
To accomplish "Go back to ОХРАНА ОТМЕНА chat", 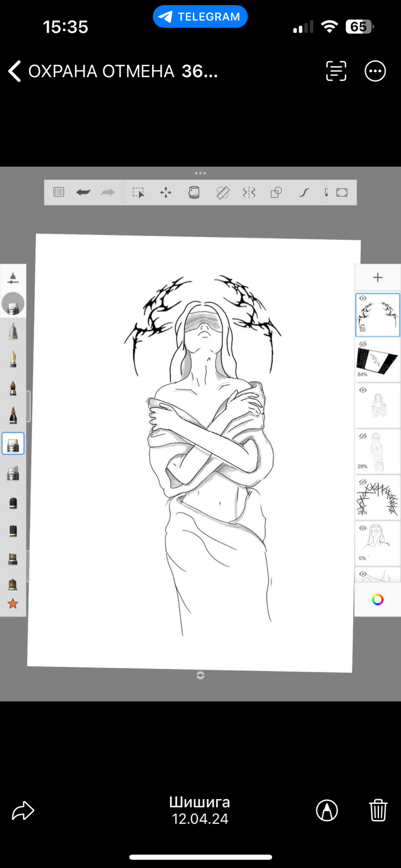I will (x=15, y=72).
